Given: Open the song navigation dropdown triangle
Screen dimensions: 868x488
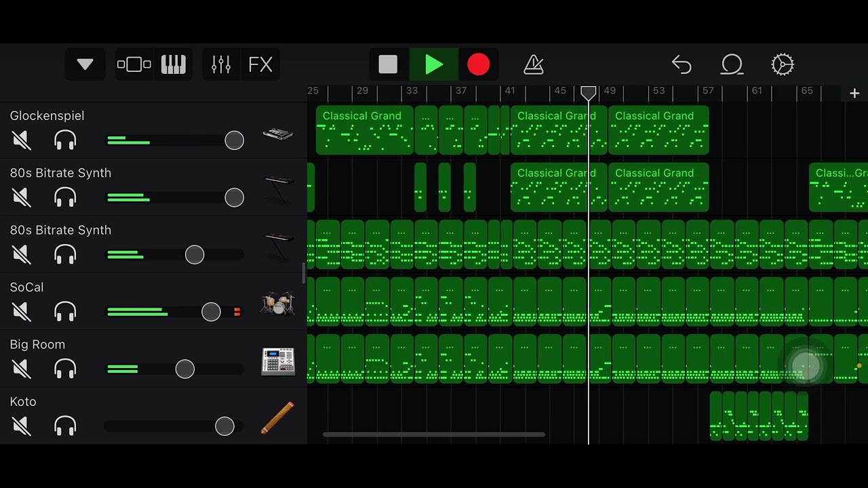Looking at the screenshot, I should pos(85,64).
